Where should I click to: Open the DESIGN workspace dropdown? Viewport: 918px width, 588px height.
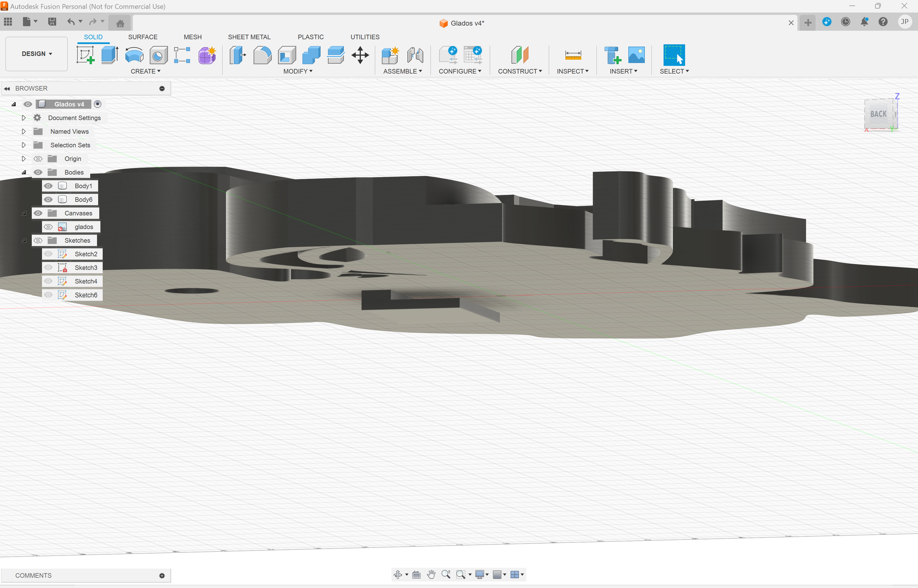click(x=37, y=54)
